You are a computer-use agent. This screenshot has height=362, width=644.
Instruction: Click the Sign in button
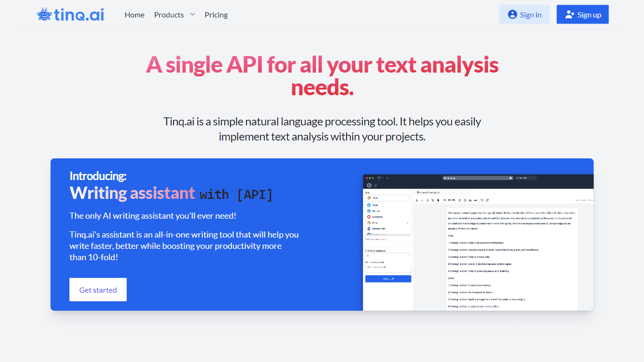tap(524, 15)
